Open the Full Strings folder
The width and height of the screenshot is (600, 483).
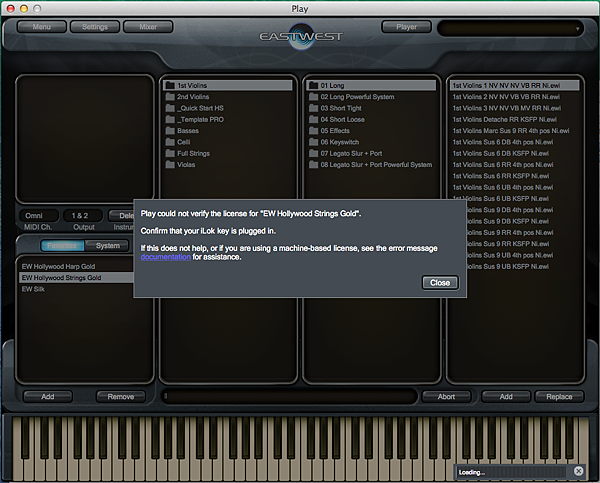point(228,153)
